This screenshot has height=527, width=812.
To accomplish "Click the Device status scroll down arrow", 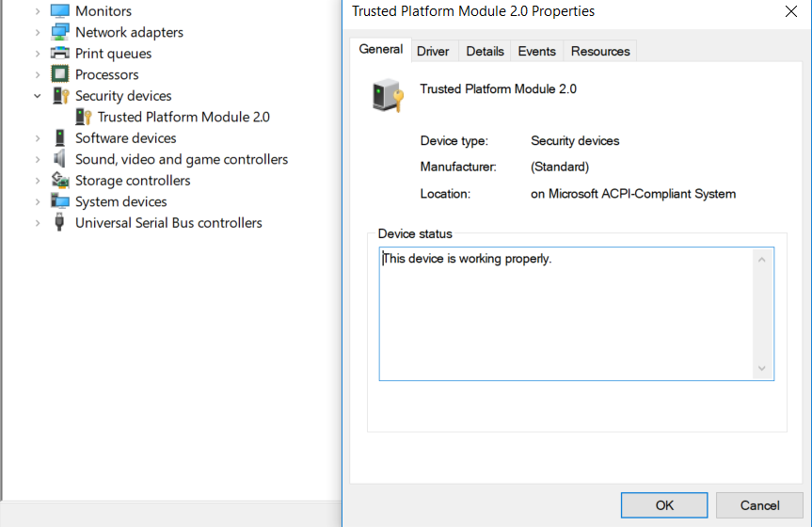I will pyautogui.click(x=762, y=369).
